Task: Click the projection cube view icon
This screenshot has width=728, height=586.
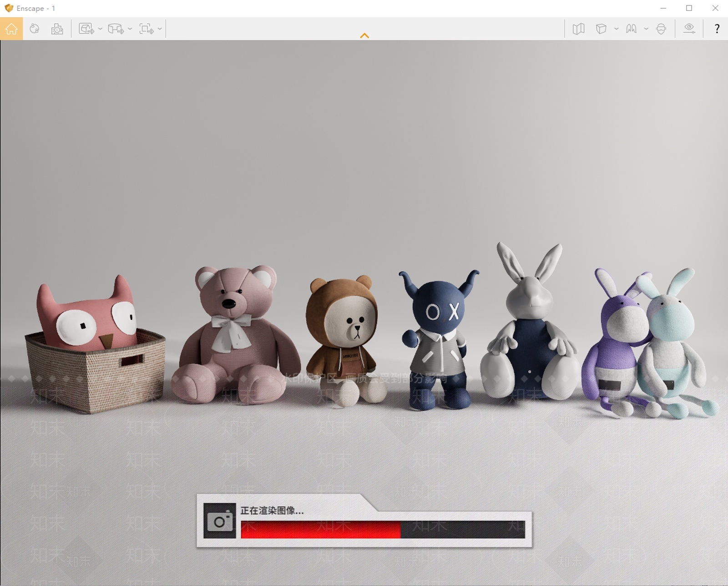Action: (x=601, y=29)
